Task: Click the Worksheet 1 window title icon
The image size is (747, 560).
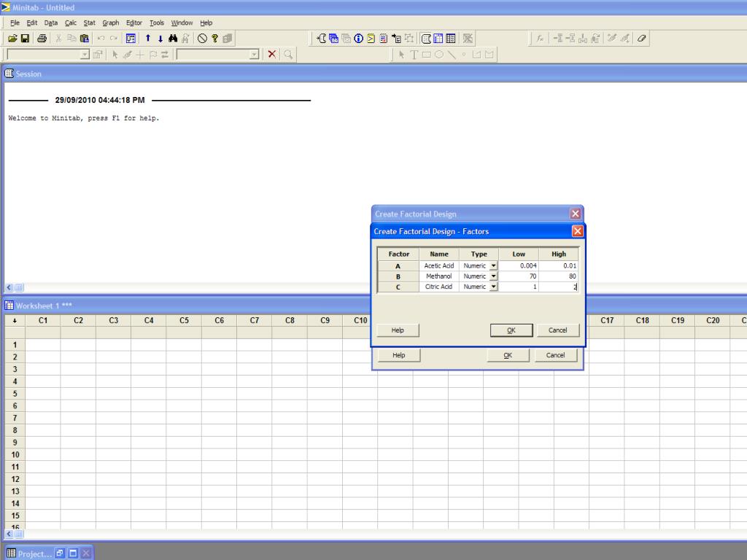Action: [9, 306]
